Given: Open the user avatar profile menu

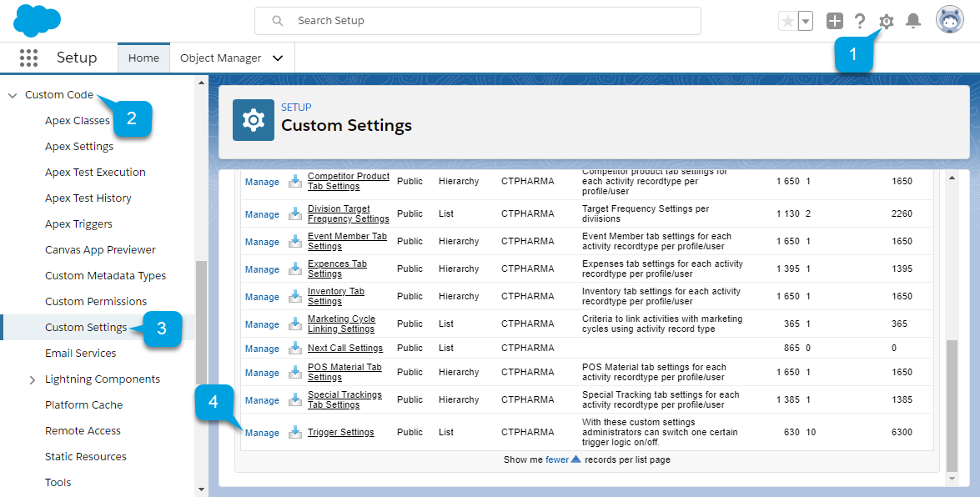Looking at the screenshot, I should (x=949, y=21).
